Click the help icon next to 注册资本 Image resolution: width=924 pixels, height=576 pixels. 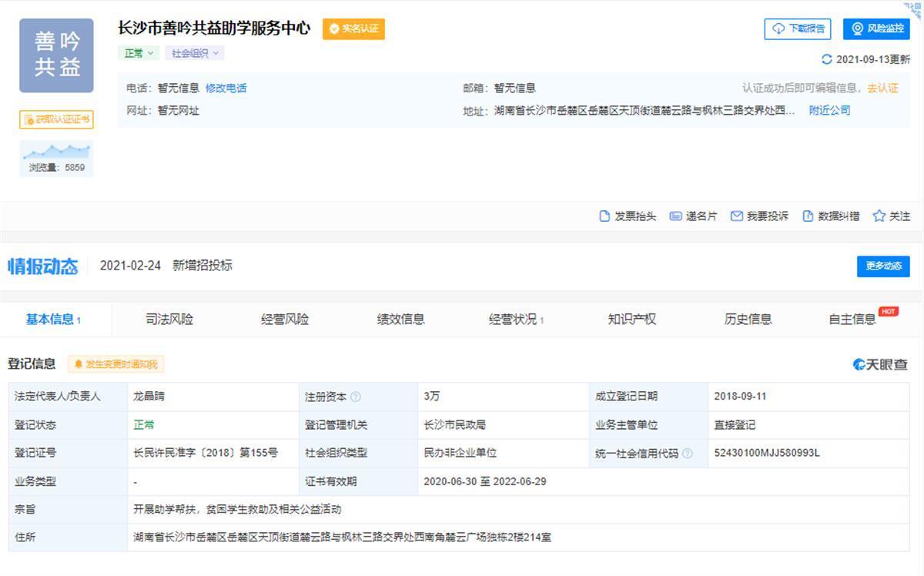point(355,397)
